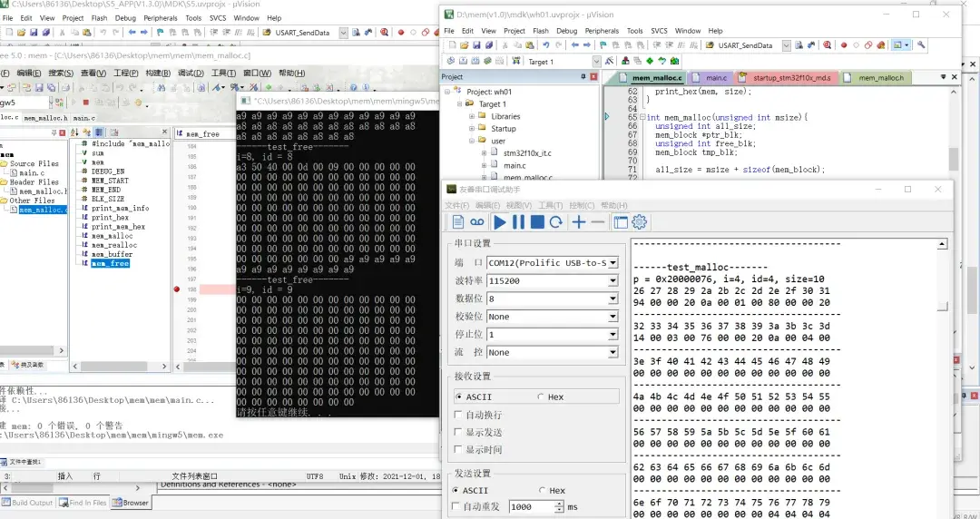Select mem_realloc in the function list

coord(114,245)
